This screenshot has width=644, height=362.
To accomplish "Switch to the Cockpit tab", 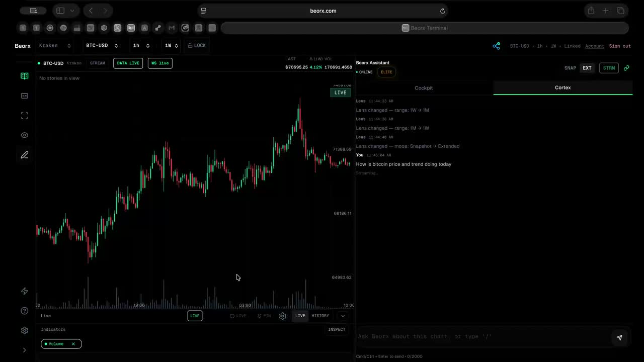I will click(424, 88).
